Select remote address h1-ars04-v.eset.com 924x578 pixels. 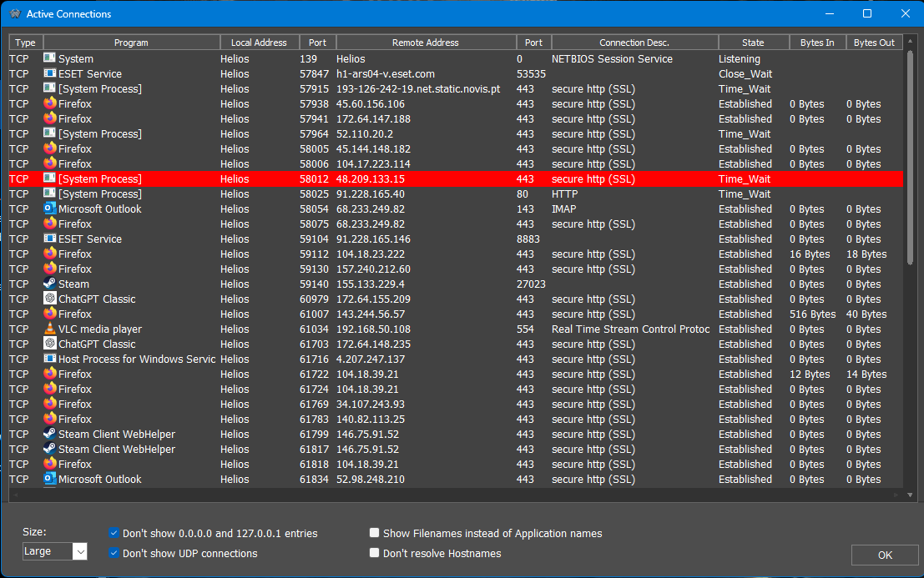coord(386,73)
